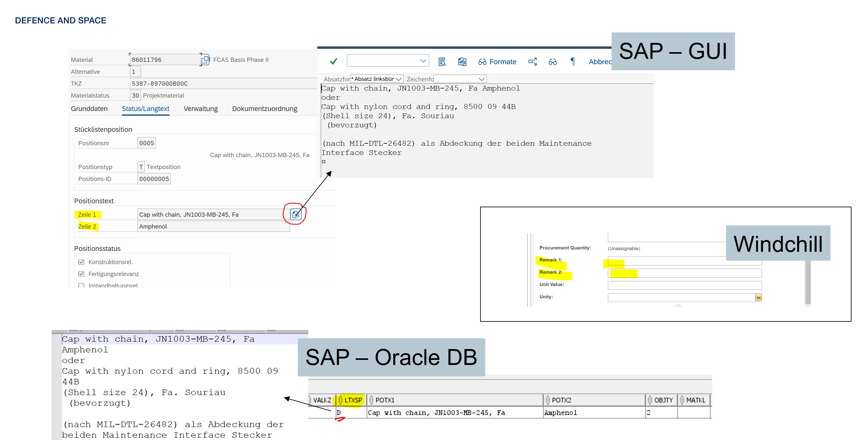Click the green checkmark confirm icon

tap(333, 61)
